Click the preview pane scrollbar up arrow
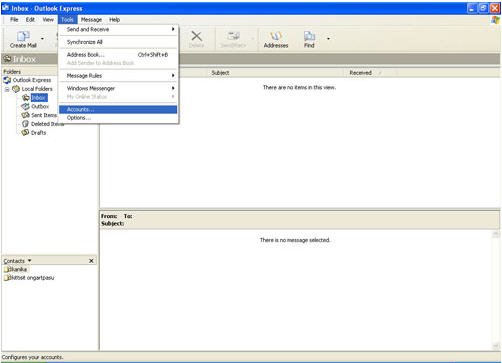Screen dimensions: 502x363 pos(496,235)
